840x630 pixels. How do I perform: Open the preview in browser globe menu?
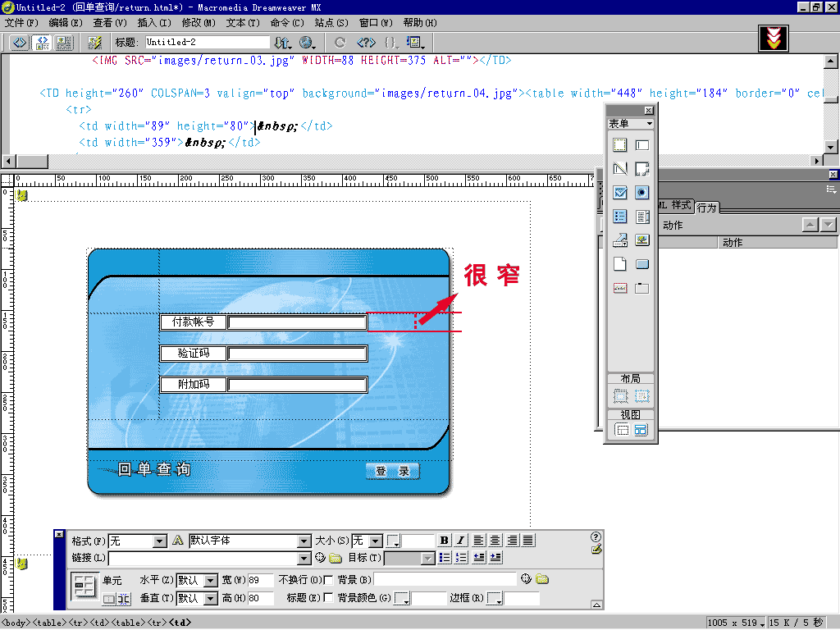(x=308, y=42)
